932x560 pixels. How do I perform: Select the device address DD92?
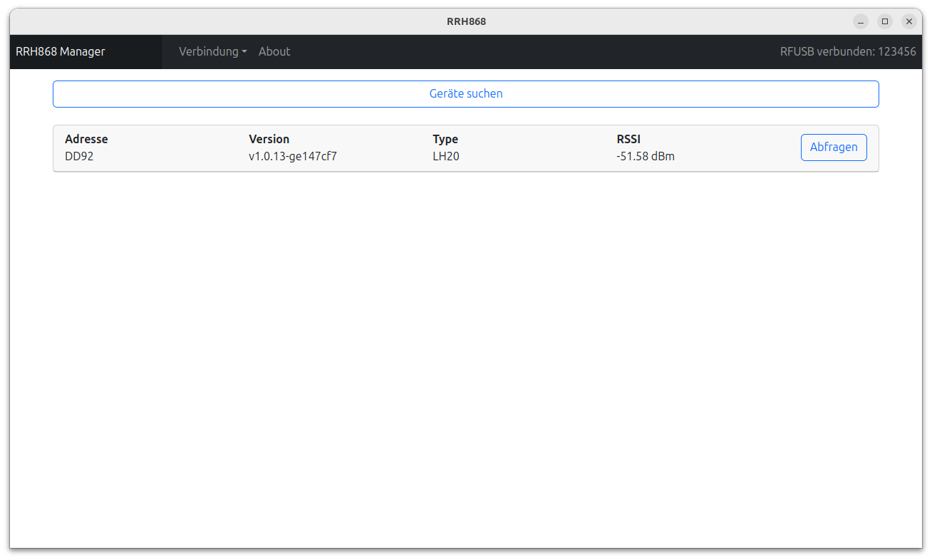79,156
